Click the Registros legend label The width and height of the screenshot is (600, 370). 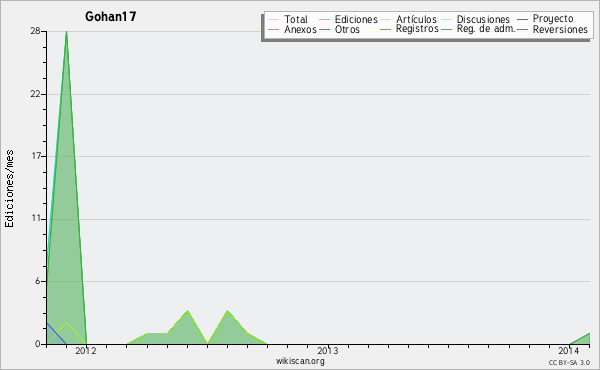pyautogui.click(x=417, y=29)
